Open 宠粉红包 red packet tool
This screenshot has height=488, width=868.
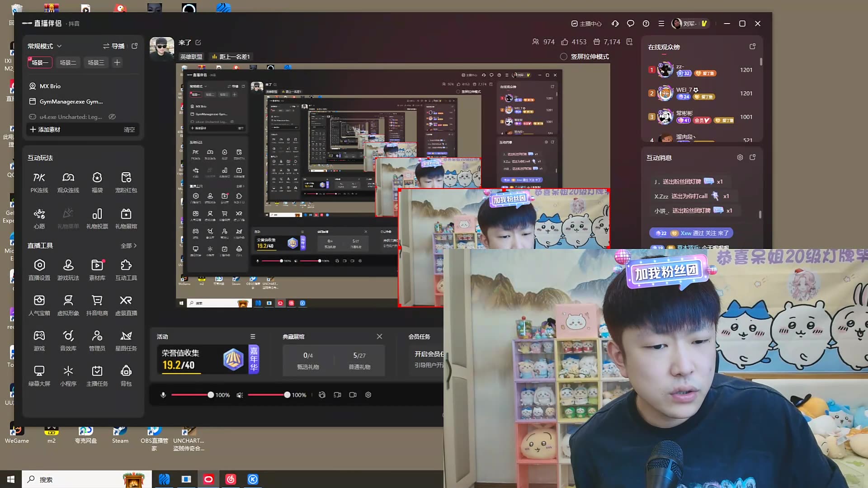point(126,182)
